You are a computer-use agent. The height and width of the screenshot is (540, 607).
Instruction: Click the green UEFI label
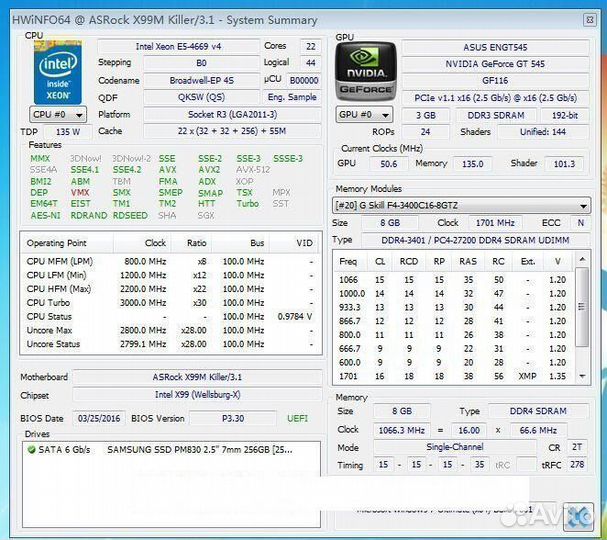(297, 418)
